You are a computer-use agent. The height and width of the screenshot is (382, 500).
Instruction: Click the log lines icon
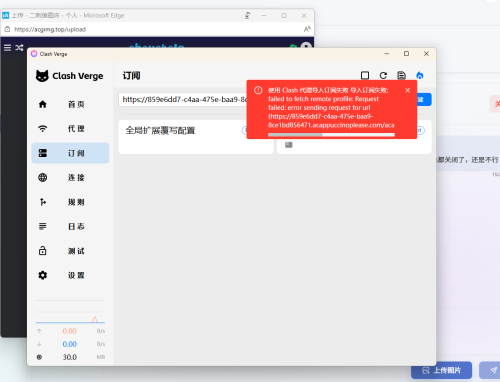point(43,226)
